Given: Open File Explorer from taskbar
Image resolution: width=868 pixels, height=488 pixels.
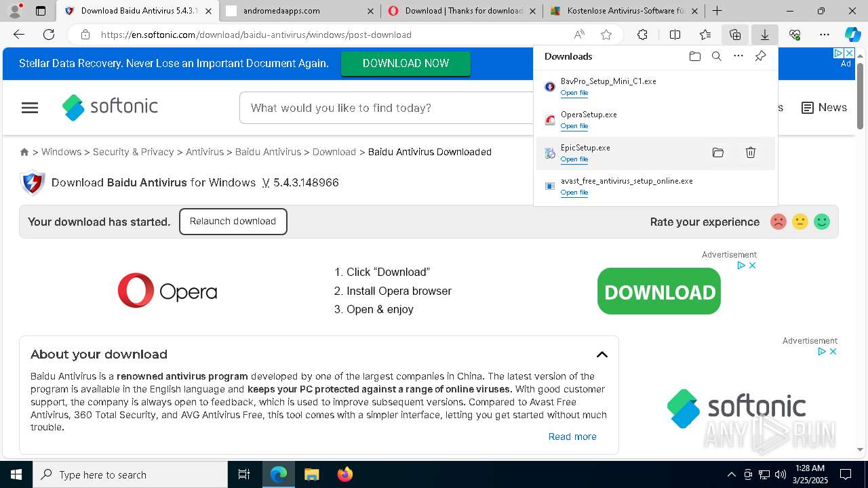Looking at the screenshot, I should [x=311, y=474].
